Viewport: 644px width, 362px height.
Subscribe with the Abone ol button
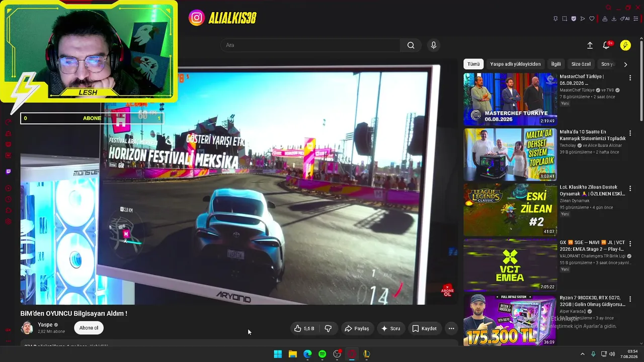89,328
